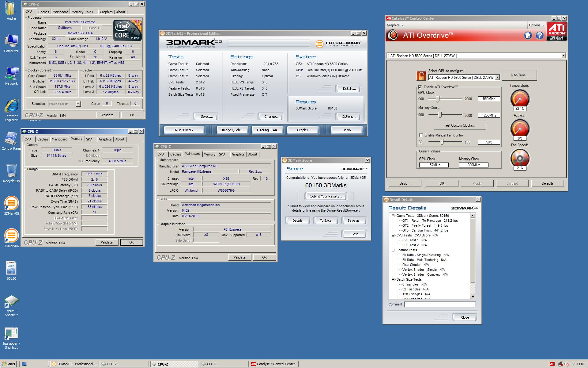Switch to 3DMark05 taskbar item
Screen dimensions: 588x368
(74, 364)
